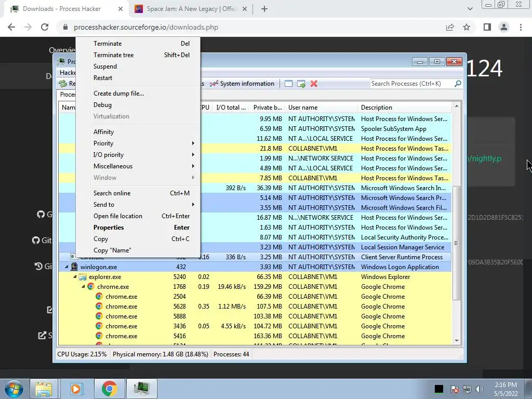Viewport: 532px width, 399px height.
Task: Open the Miscellaneous submenu
Action: [x=138, y=166]
